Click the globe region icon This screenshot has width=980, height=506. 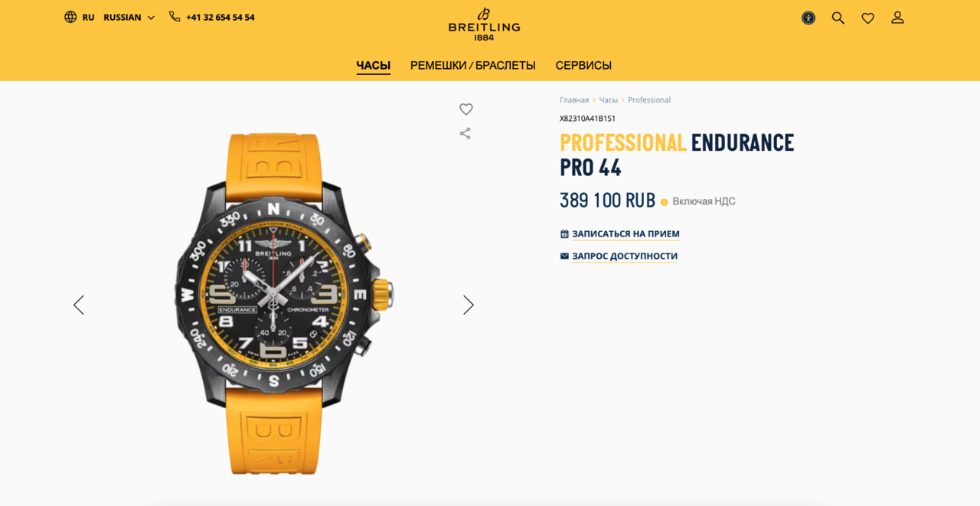point(70,17)
